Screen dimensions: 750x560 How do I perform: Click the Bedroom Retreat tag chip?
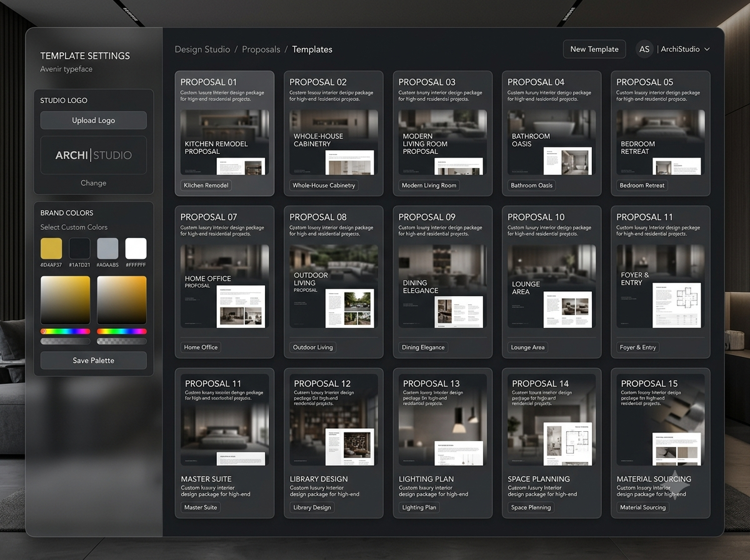coord(642,185)
